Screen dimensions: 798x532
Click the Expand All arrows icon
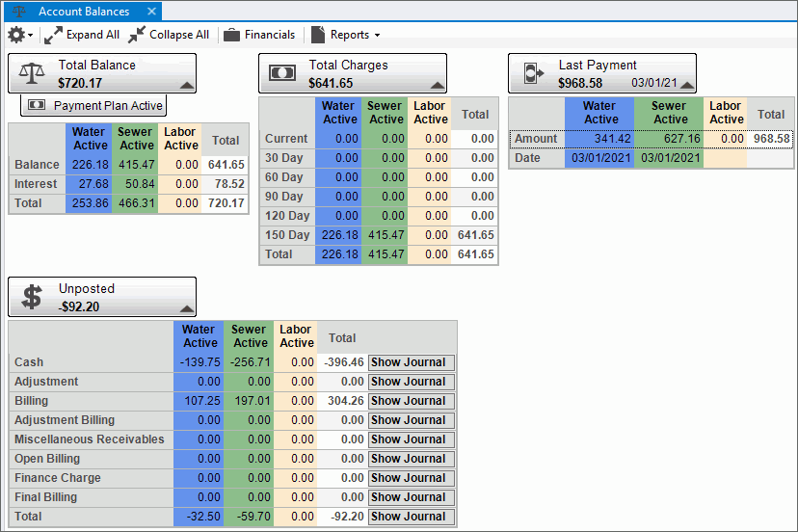tap(53, 35)
